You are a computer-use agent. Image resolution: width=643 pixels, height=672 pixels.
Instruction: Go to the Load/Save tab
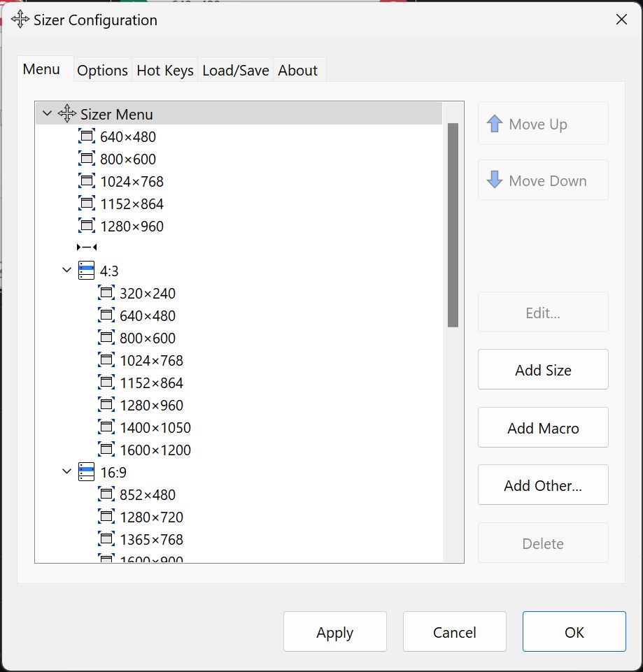click(x=236, y=71)
